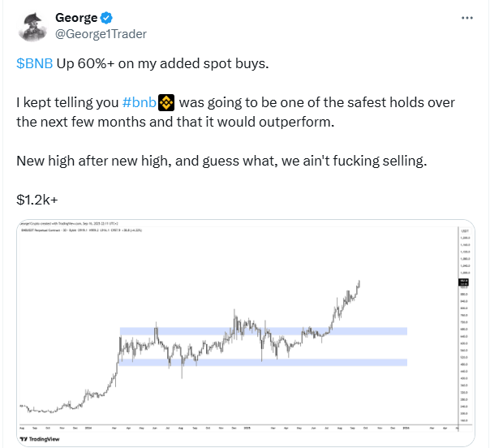490x448 pixels.
Task: Open the $BNB cashtag link
Action: [x=33, y=63]
